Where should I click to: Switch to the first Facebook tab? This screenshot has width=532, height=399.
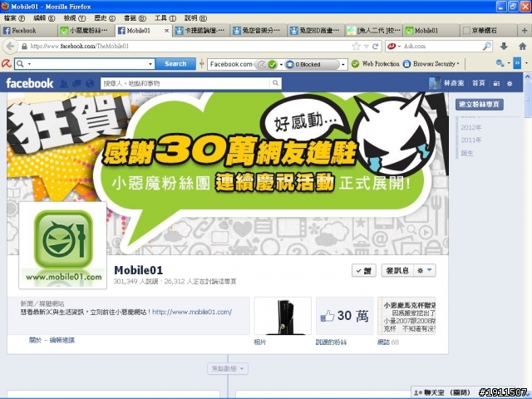(29, 31)
